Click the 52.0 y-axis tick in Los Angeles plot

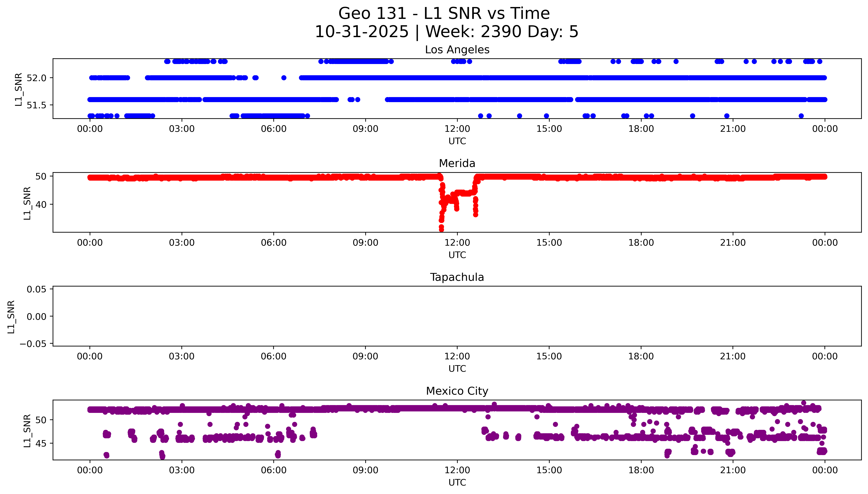click(36, 78)
